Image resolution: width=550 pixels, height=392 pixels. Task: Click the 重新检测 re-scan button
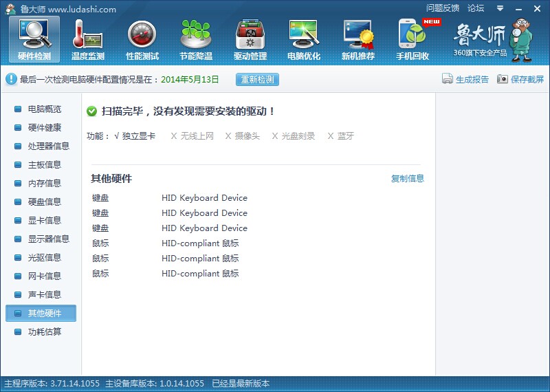pyautogui.click(x=257, y=79)
